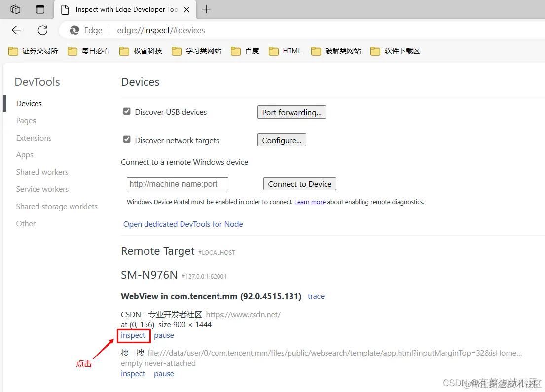
Task: Open the workspaces icon in the tab strip
Action: [x=15, y=9]
